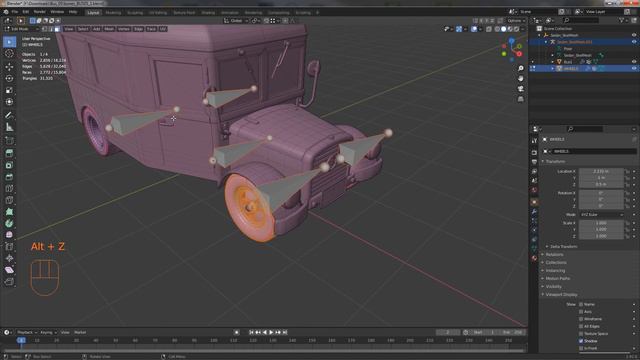
Task: Open the Global transform orientation dropdown
Action: pos(236,20)
